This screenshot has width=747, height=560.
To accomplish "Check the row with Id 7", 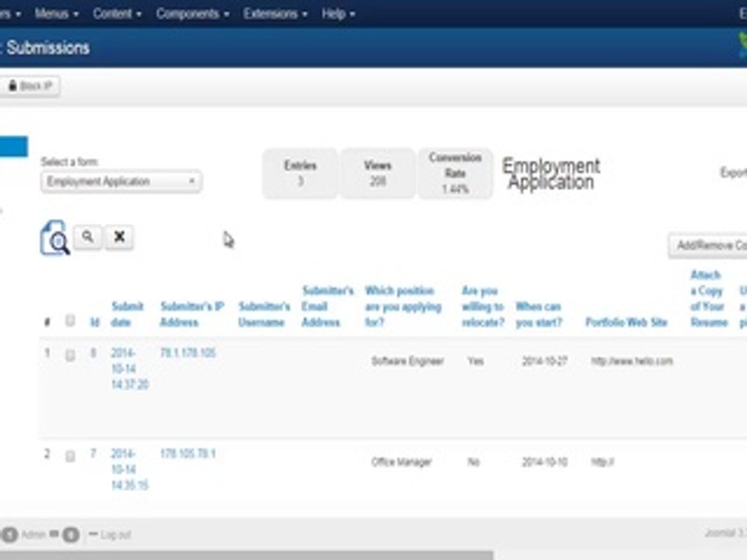I will [x=70, y=457].
